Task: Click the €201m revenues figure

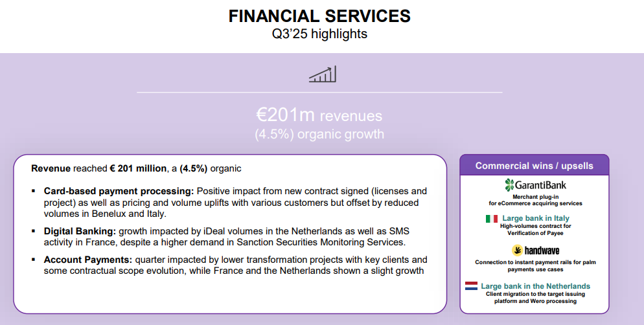Action: point(319,115)
